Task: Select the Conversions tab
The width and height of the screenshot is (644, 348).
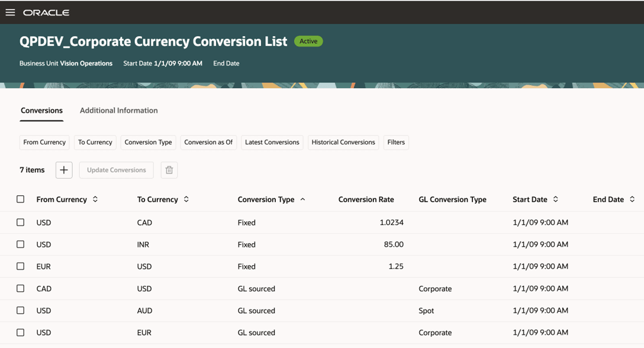Action: (41, 110)
